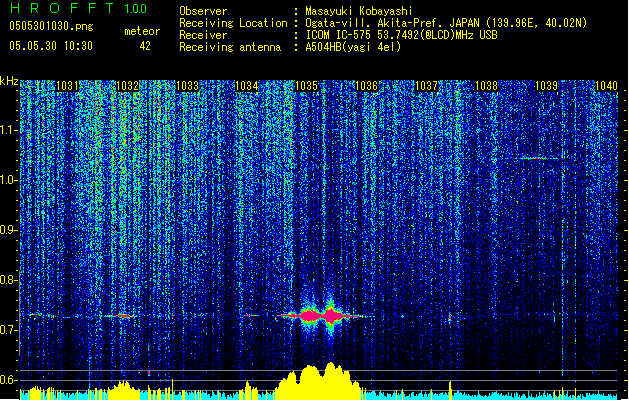Click the A504HB(yagi 4el) antenna text
The image size is (629, 400).
(353, 47)
